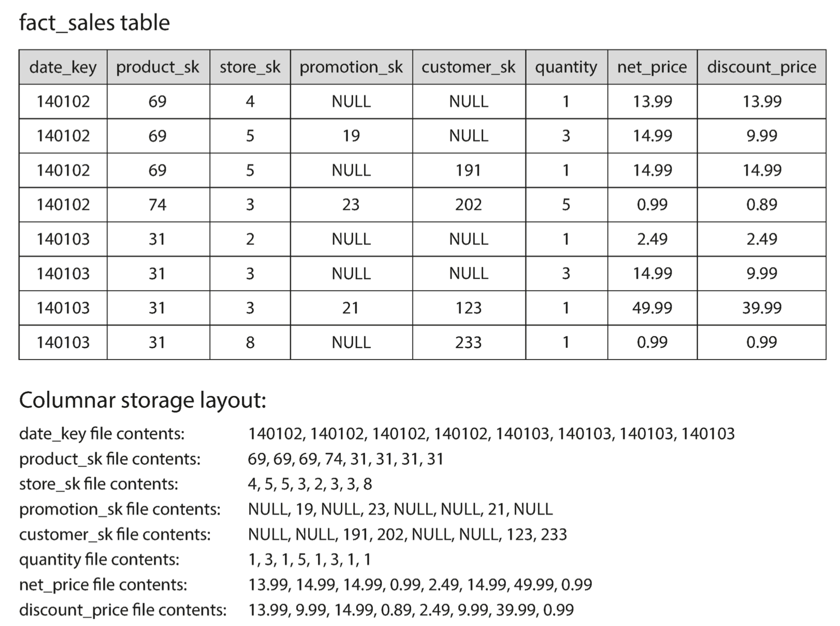Click discount_price cell showing 0.89
Viewport: 840px width, 626px height.
tap(761, 205)
